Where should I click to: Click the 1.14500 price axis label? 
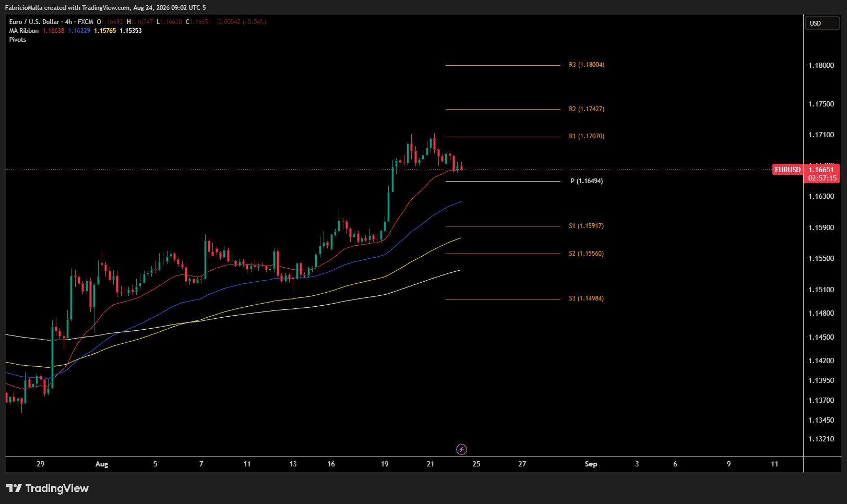821,337
